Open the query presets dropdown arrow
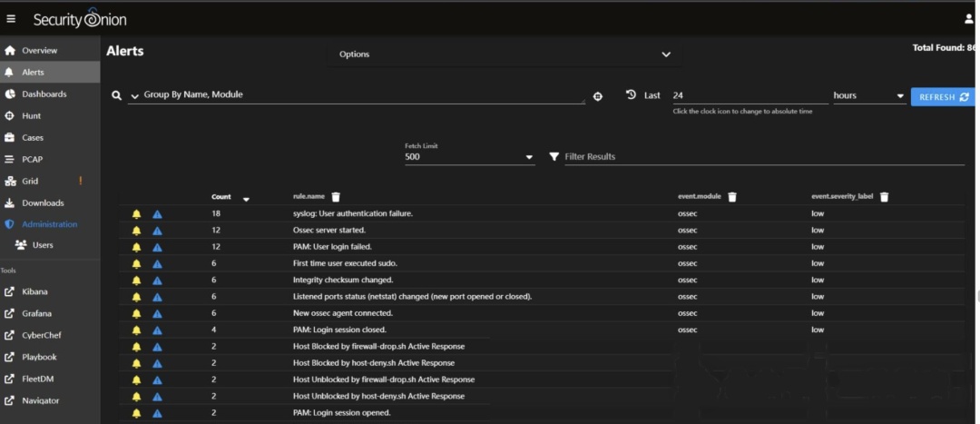980x424 pixels. tap(134, 95)
